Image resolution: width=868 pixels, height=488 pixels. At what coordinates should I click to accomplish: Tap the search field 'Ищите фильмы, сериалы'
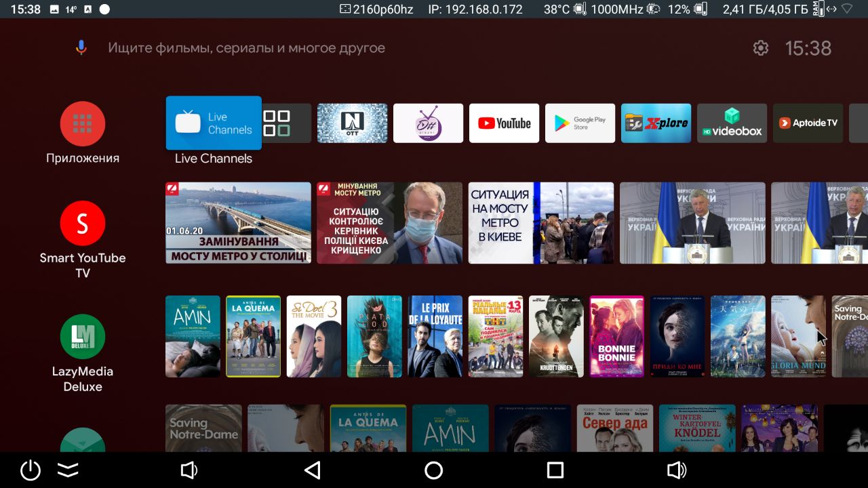[247, 48]
